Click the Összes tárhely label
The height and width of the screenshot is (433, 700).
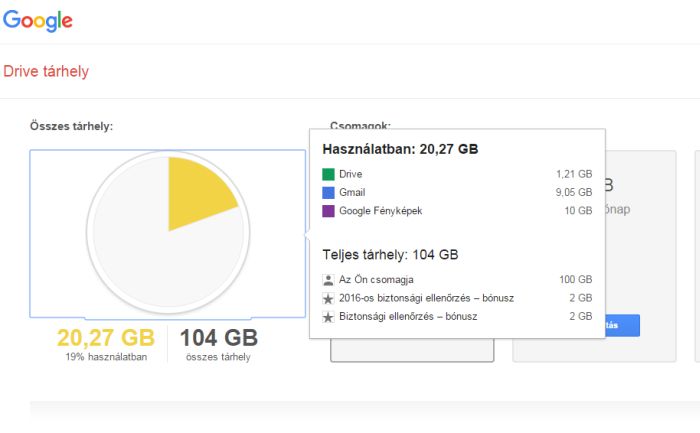(71, 126)
